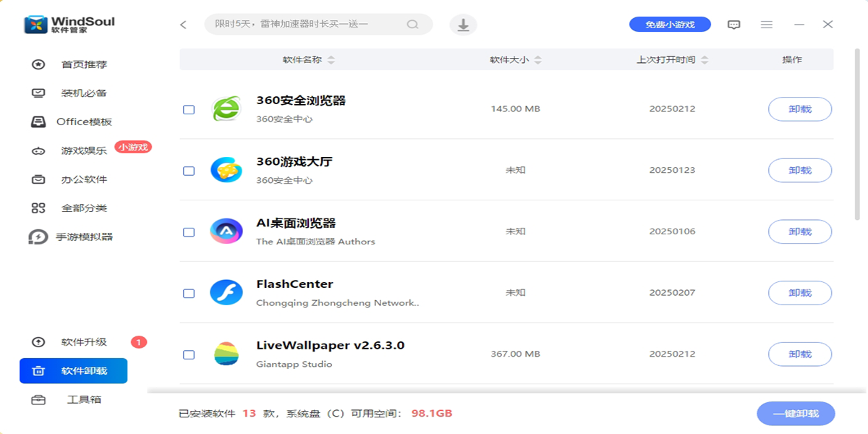
Task: Click the download manager arrow icon
Action: (464, 25)
